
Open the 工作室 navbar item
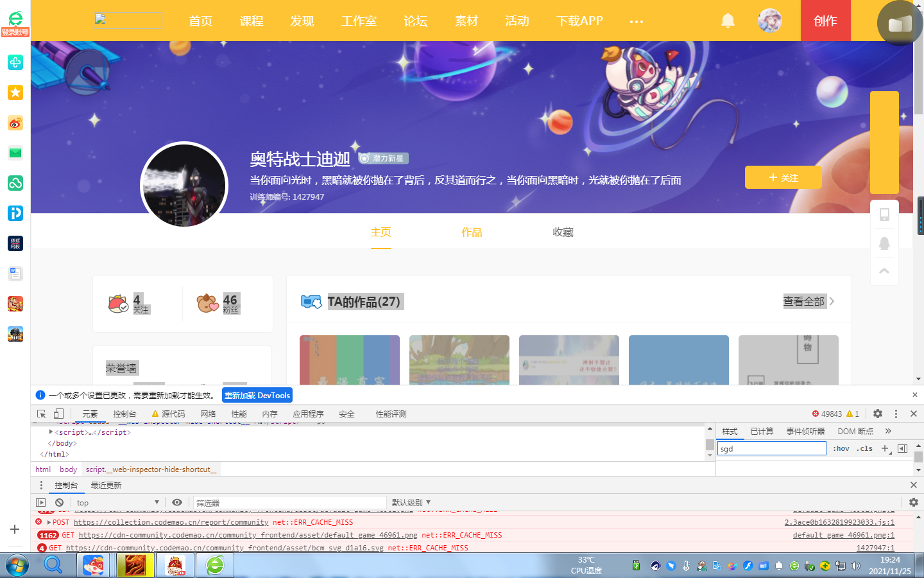pyautogui.click(x=359, y=21)
